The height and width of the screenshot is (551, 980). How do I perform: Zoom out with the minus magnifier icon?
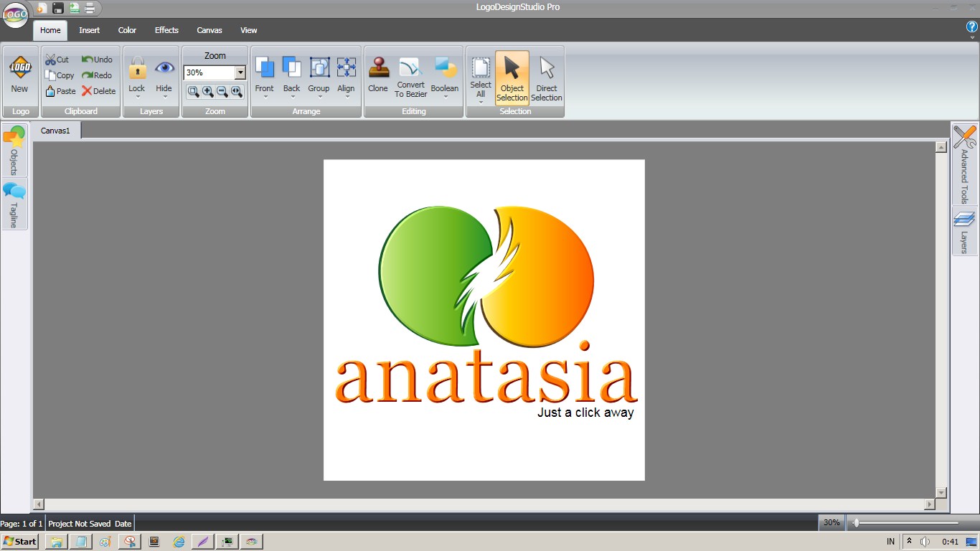(222, 91)
